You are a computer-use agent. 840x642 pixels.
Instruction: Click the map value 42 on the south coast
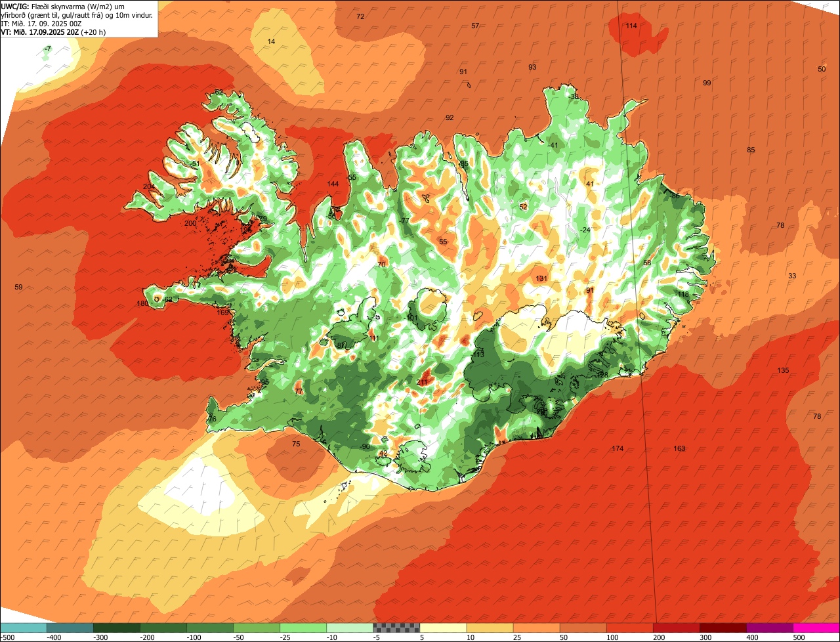click(383, 454)
